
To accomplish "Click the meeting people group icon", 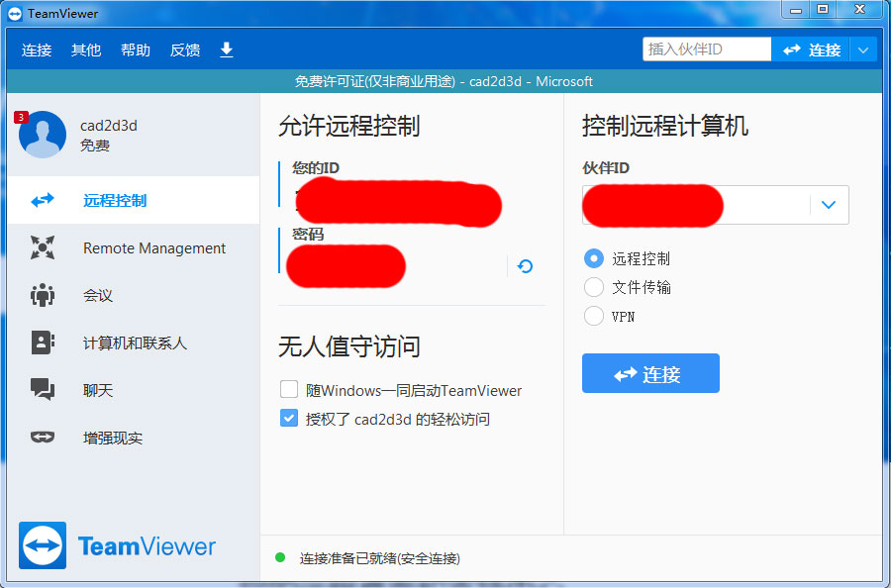I will [x=43, y=295].
